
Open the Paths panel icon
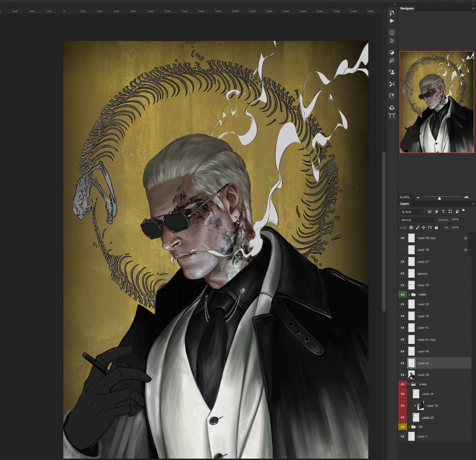[x=392, y=116]
